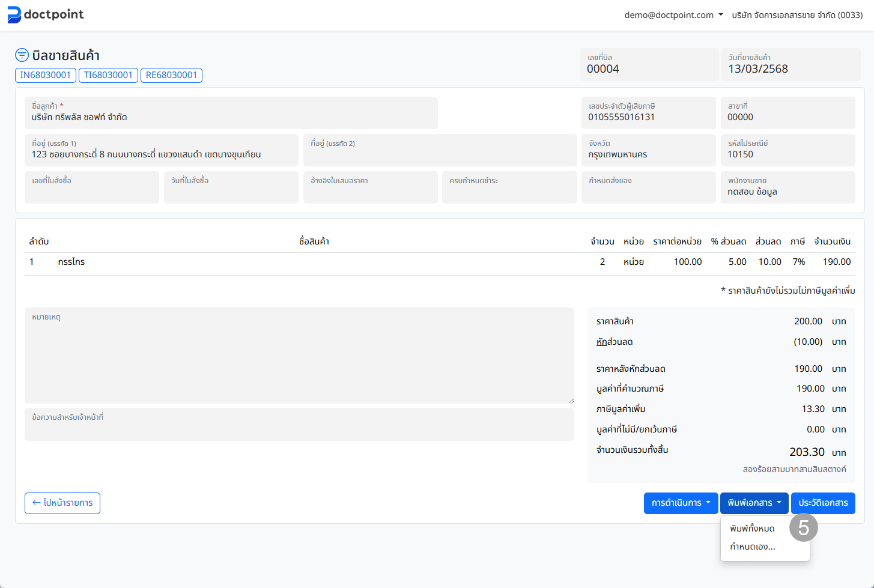Choose กำหนดเอง... from the print menu
The height and width of the screenshot is (588, 874).
coord(752,547)
